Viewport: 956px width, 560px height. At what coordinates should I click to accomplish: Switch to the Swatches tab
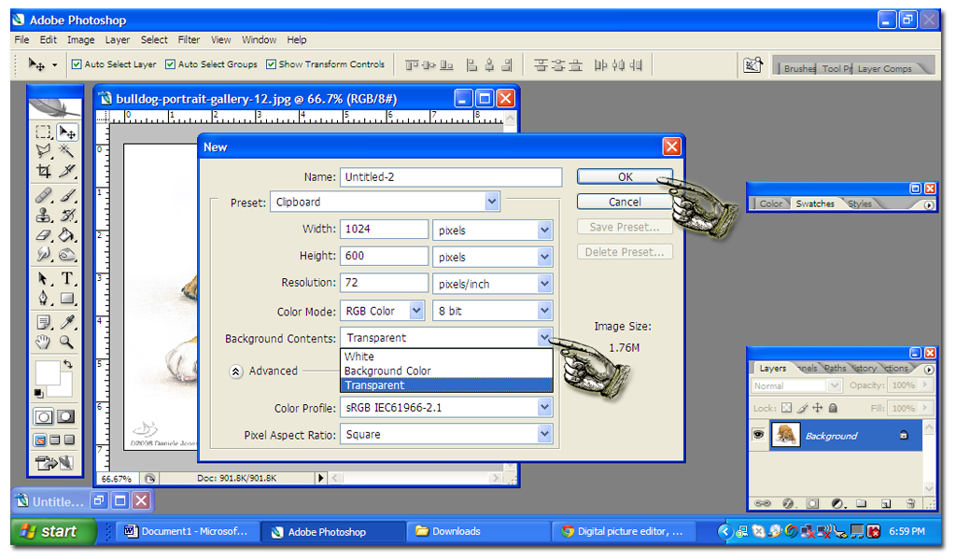[x=814, y=203]
